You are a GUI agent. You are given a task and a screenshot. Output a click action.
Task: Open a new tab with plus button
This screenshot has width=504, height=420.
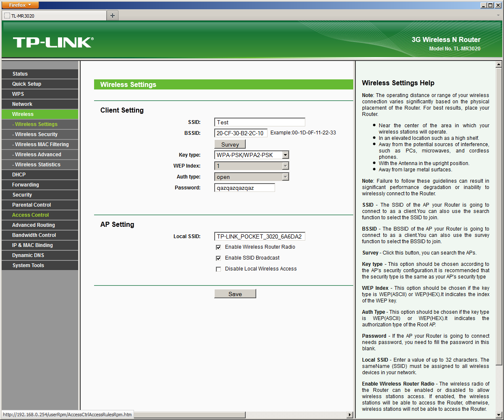click(x=113, y=16)
